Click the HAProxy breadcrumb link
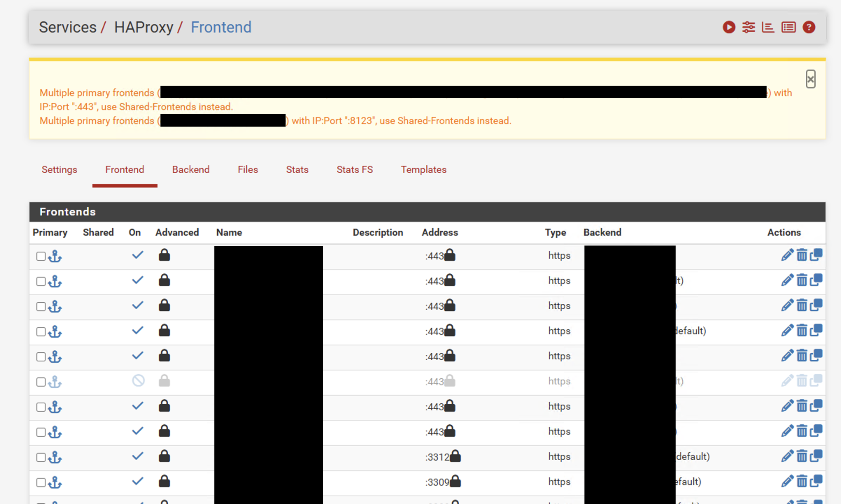Image resolution: width=841 pixels, height=504 pixels. [143, 27]
